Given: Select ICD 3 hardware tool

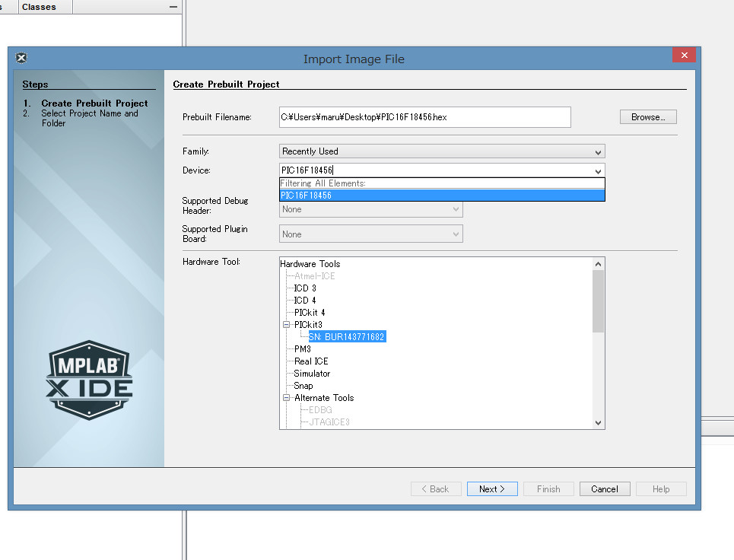Looking at the screenshot, I should tap(305, 288).
